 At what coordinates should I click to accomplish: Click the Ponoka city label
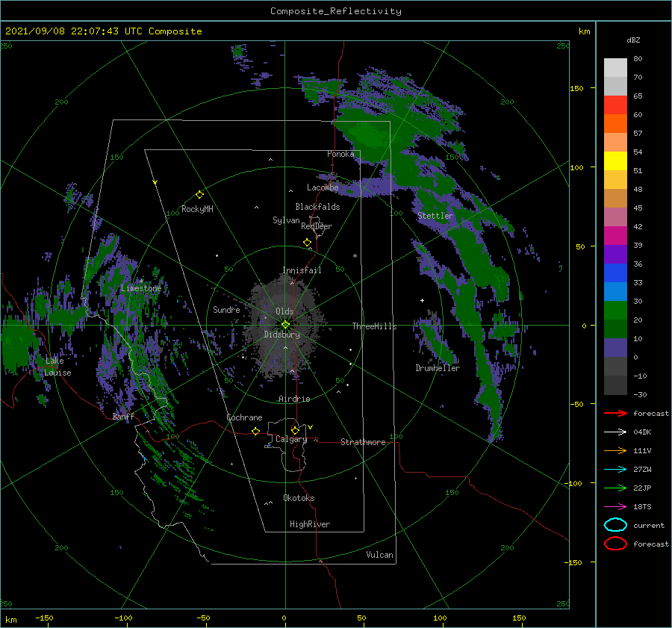[340, 154]
